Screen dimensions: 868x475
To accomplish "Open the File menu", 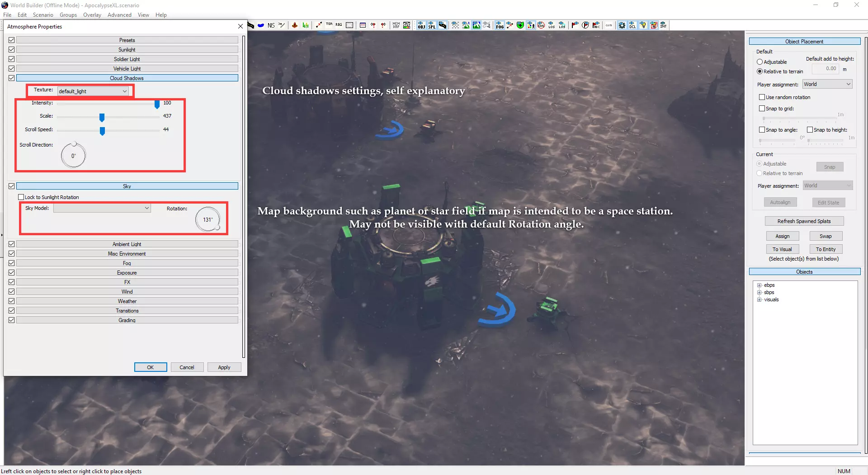I will [x=7, y=15].
